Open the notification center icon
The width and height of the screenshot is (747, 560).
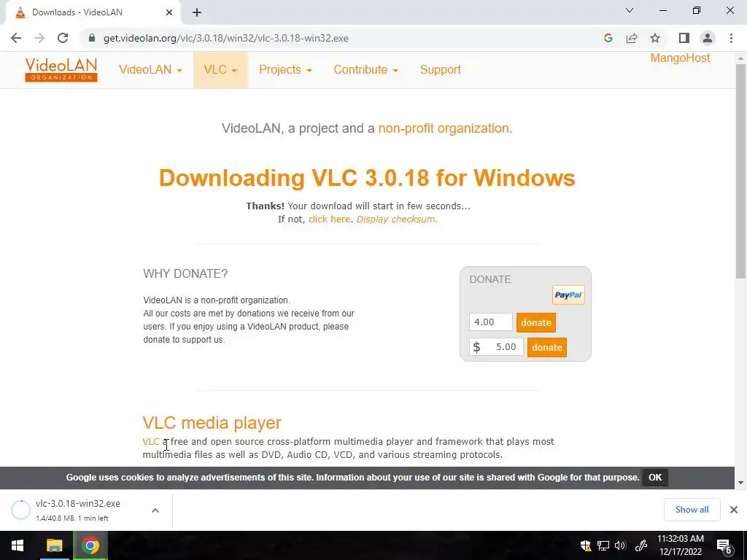point(724,545)
